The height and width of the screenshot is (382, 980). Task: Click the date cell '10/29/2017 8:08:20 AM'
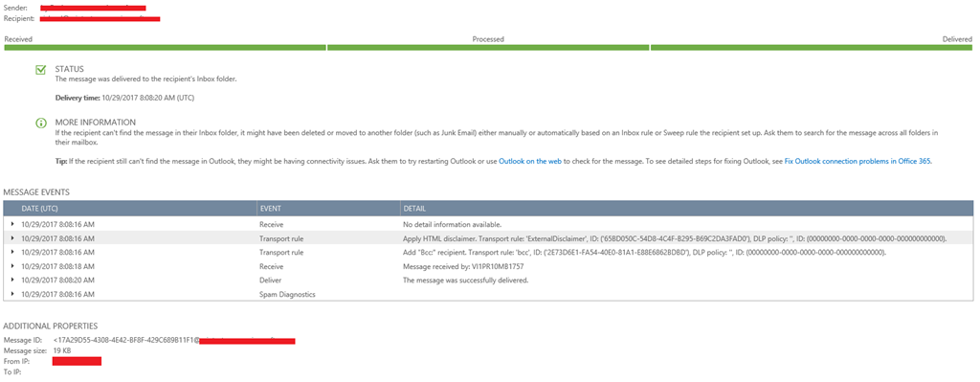[57, 280]
